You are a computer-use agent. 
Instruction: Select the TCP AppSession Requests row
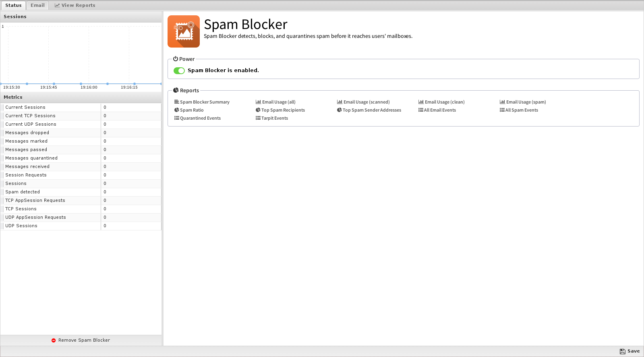coord(81,200)
